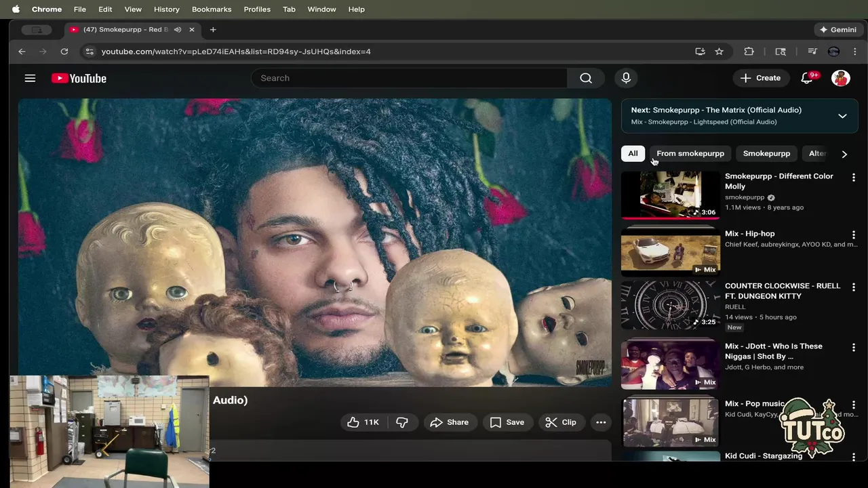This screenshot has height=488, width=868.
Task: Click the search magnifier button
Action: 586,78
